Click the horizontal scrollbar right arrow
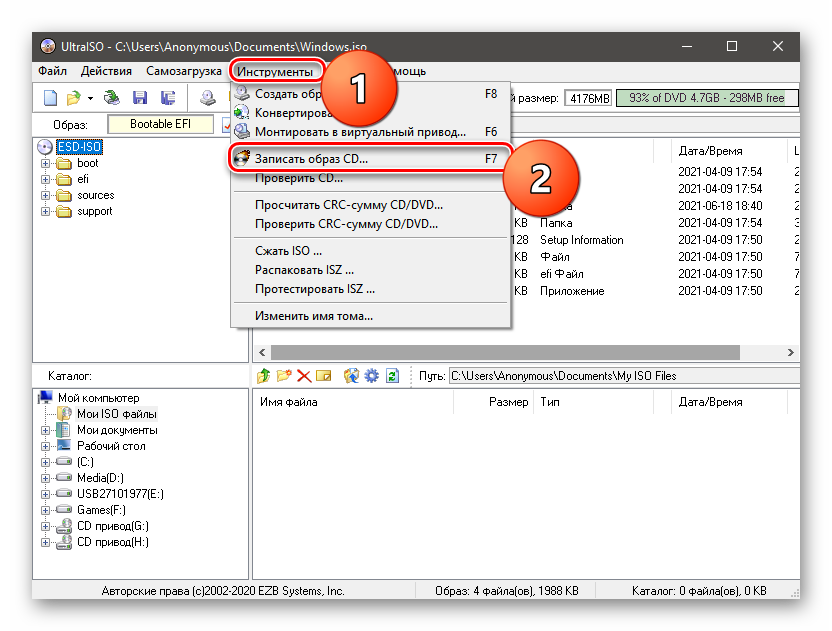 790,352
